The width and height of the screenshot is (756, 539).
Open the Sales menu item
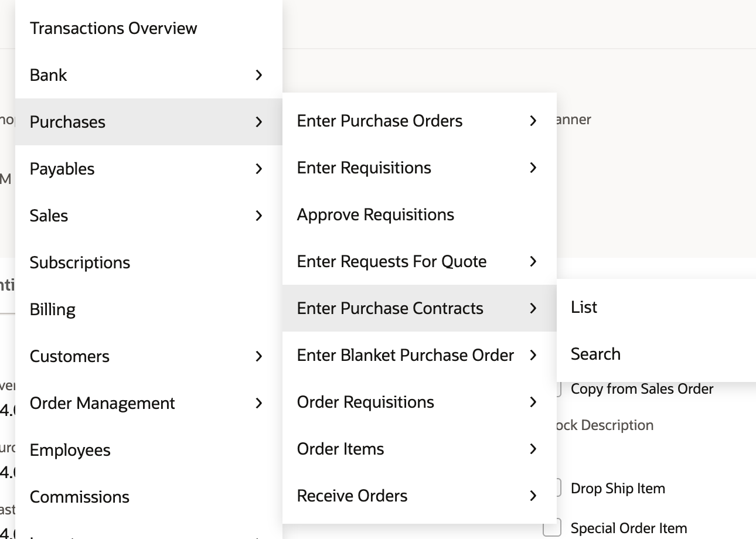149,216
